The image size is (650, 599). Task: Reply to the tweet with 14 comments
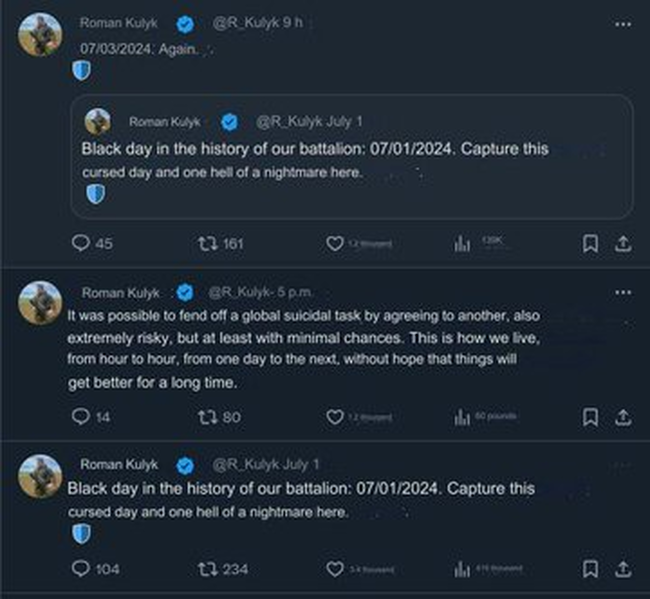click(x=80, y=417)
